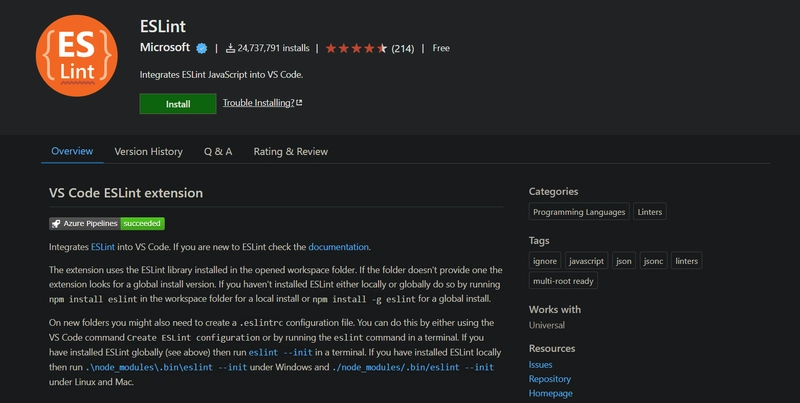Click the 'Integrates ESLint JavaScript into VS Code.' text

221,74
